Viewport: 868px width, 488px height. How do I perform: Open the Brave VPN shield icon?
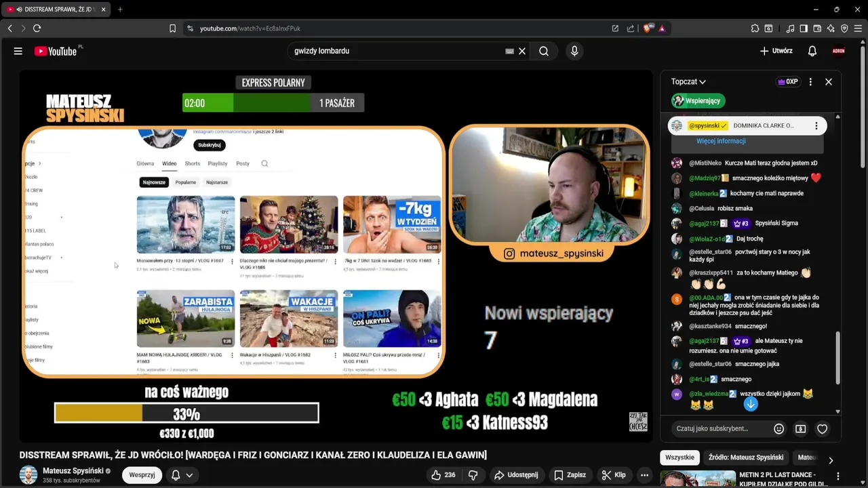click(844, 28)
